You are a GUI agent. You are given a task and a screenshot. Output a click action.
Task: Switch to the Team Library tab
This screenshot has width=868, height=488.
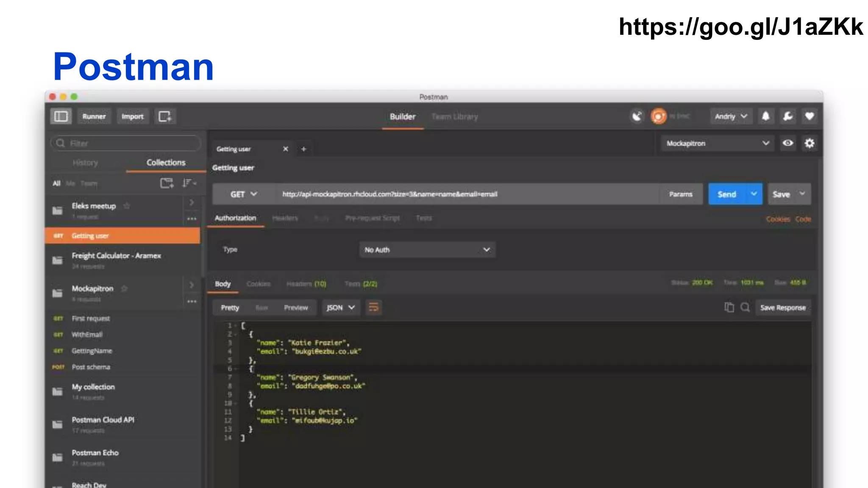pos(454,116)
